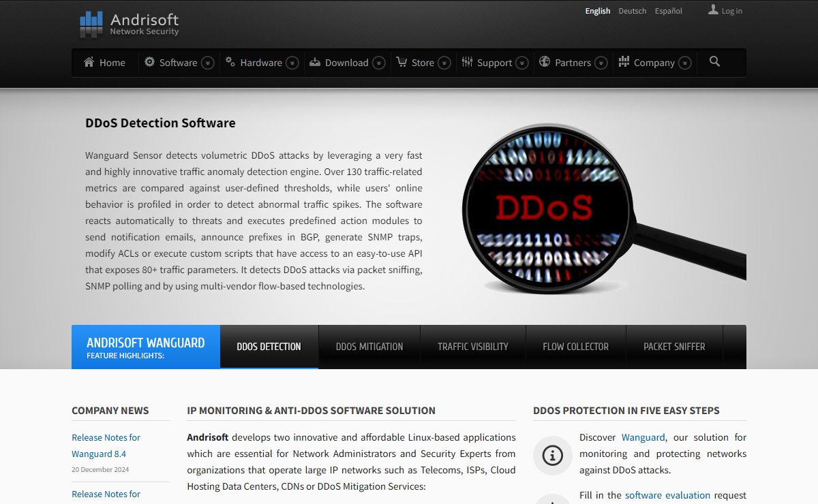Expand the Store menu arrow
818x504 pixels.
[444, 63]
